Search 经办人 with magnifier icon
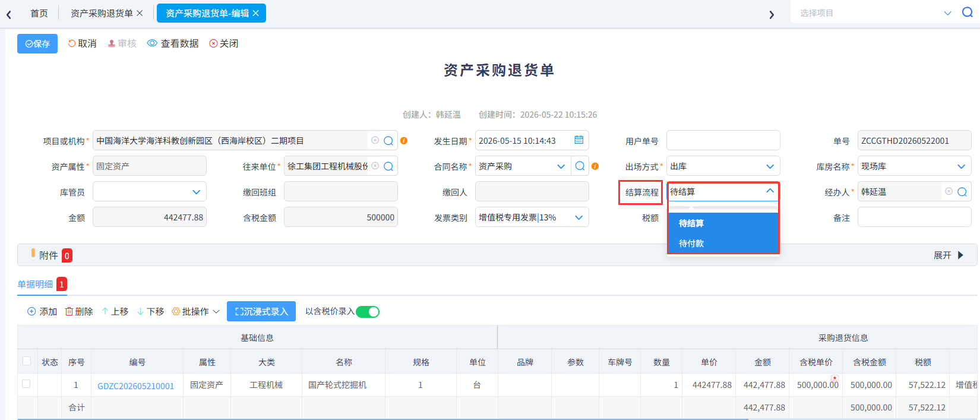Viewport: 980px width, 420px height. [962, 192]
